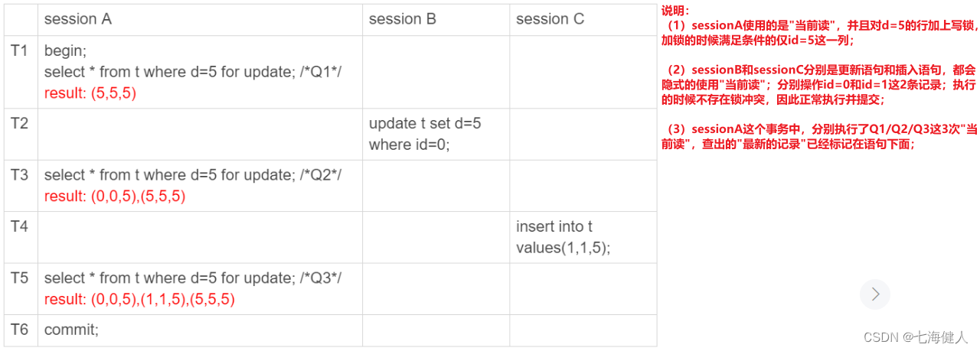Click the T2 row label
Viewport: 980px width, 351px height.
click(x=19, y=123)
